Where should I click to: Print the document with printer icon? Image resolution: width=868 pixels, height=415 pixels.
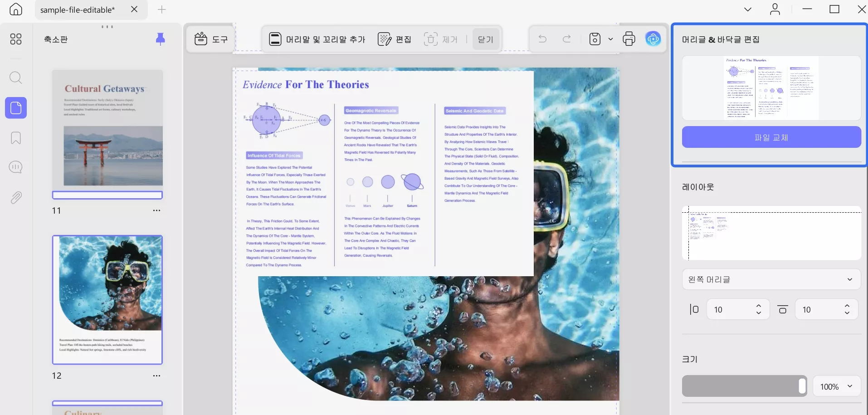point(629,39)
